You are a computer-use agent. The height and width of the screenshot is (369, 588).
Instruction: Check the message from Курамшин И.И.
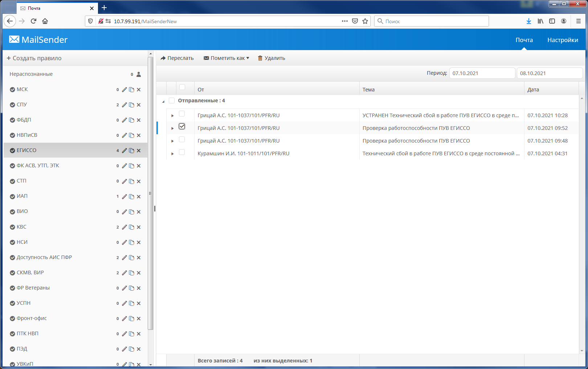click(182, 152)
